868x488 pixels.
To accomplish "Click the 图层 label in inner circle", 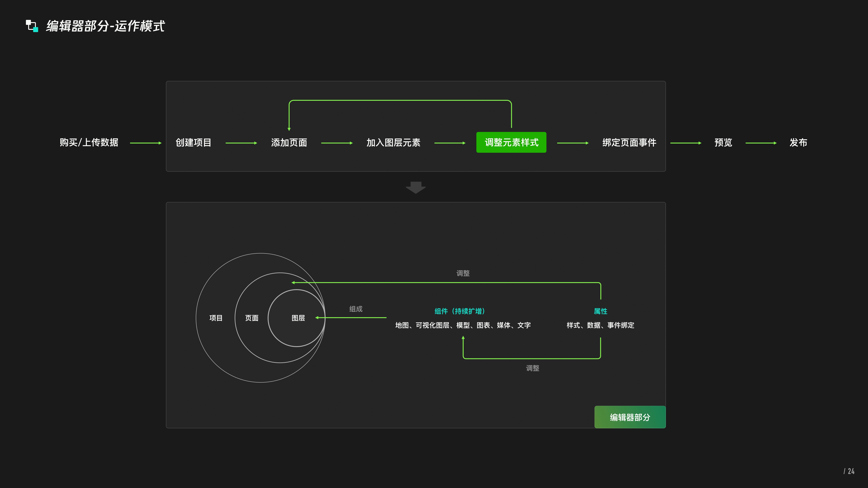I will click(x=298, y=318).
